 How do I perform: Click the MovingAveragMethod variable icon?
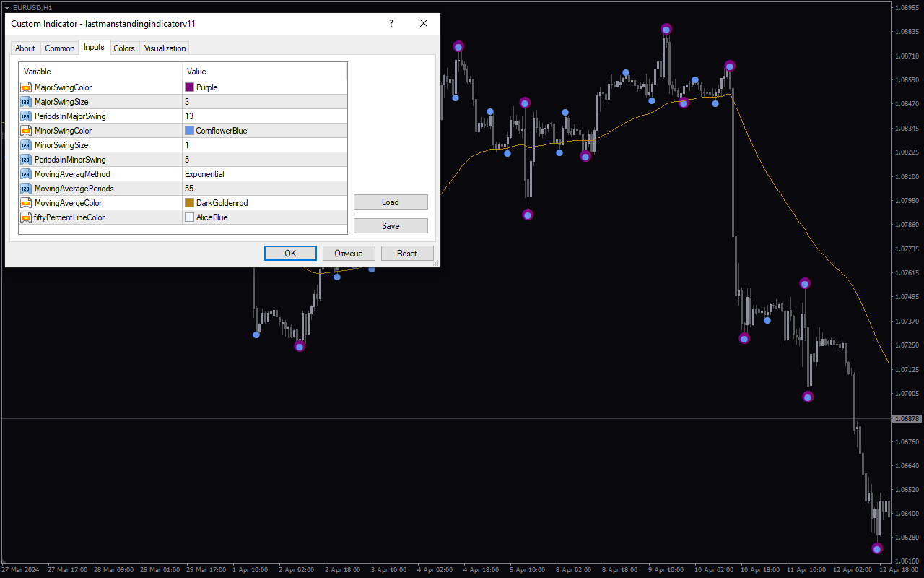26,174
